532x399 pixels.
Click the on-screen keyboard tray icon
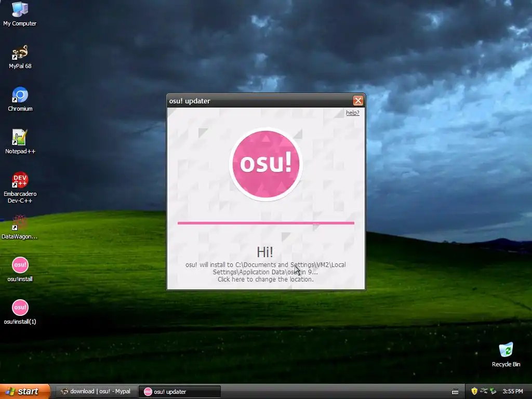pyautogui.click(x=455, y=392)
